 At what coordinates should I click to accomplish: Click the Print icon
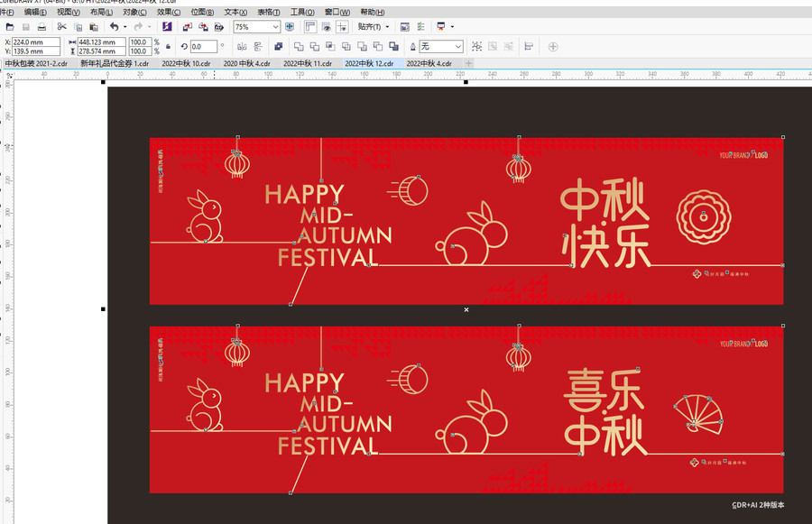tap(42, 27)
